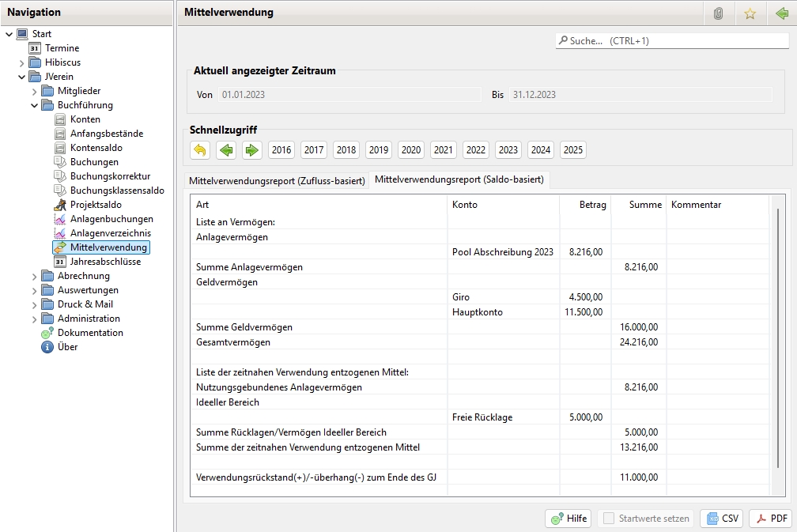Switch to Mittelverwendungsreport (Zufluss-basiert) tab

pyautogui.click(x=276, y=180)
